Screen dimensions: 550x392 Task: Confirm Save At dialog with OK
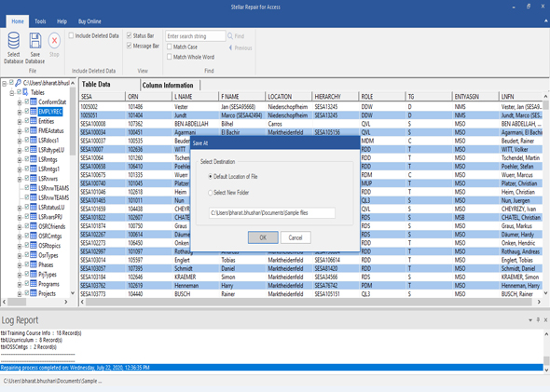(263, 237)
